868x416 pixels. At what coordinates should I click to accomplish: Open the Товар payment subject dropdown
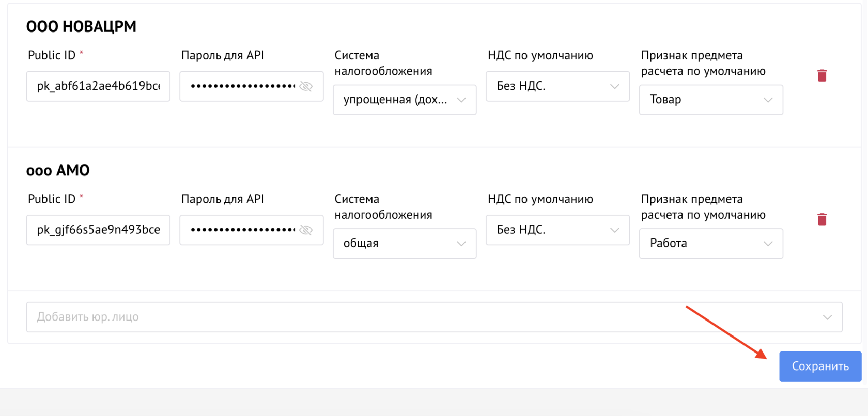710,100
